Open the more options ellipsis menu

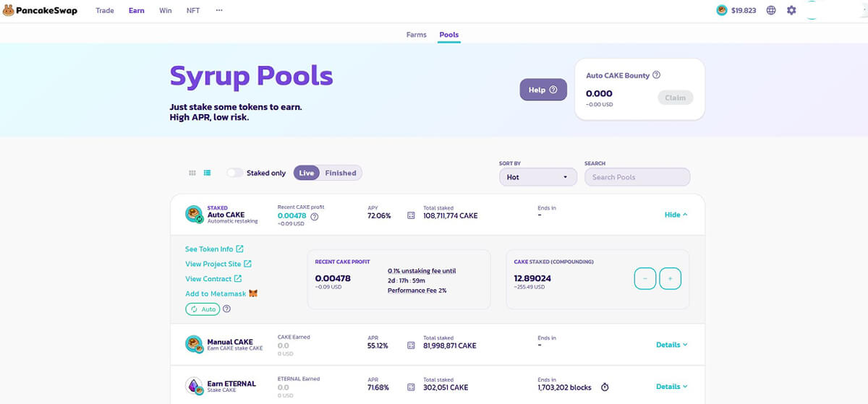click(x=219, y=11)
